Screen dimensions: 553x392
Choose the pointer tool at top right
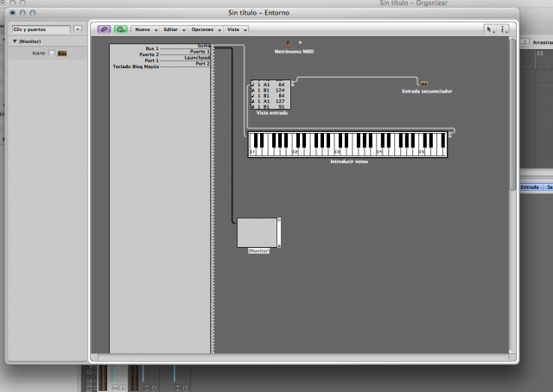click(490, 29)
